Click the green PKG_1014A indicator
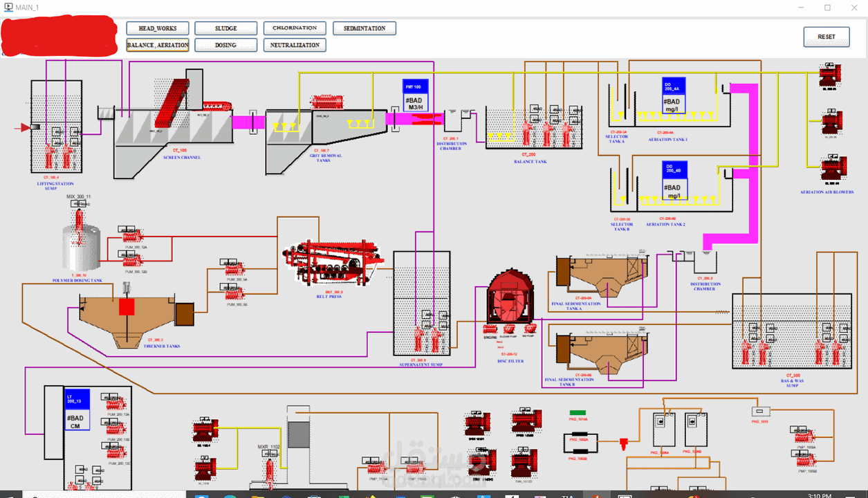 click(x=578, y=414)
